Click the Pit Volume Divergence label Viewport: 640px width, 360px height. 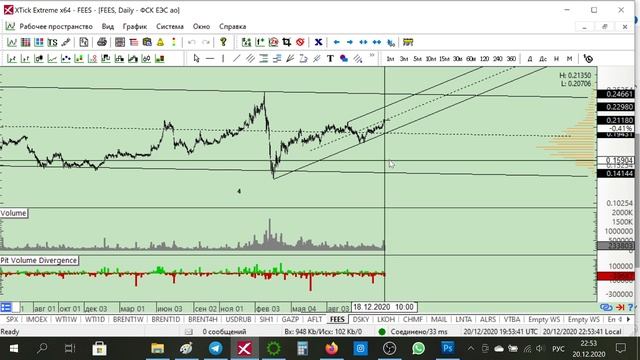point(39,260)
